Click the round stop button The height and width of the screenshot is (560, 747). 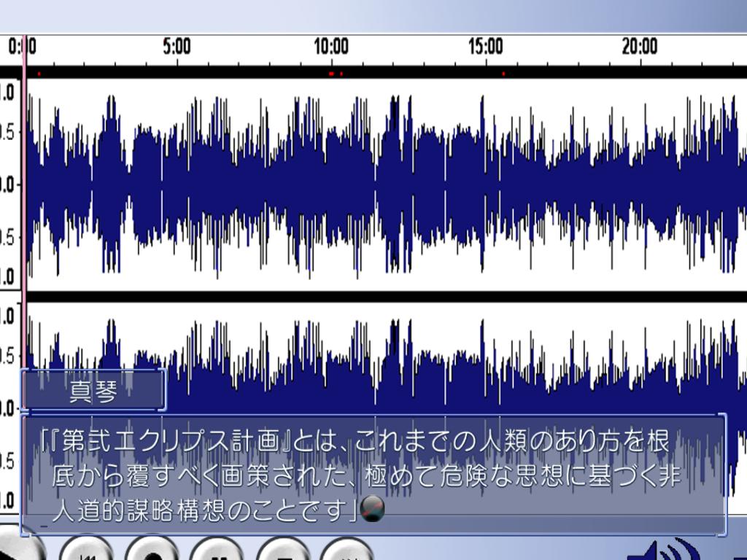284,548
